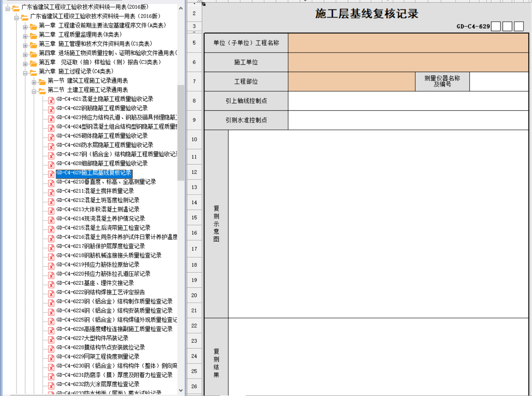Open GD-C4-6218 钢筋机械连接接头质量检查记录

pos(109,255)
